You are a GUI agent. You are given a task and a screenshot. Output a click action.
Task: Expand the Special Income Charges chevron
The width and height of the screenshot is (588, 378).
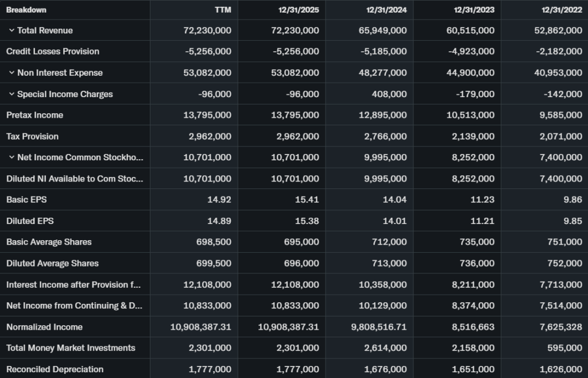[11, 94]
